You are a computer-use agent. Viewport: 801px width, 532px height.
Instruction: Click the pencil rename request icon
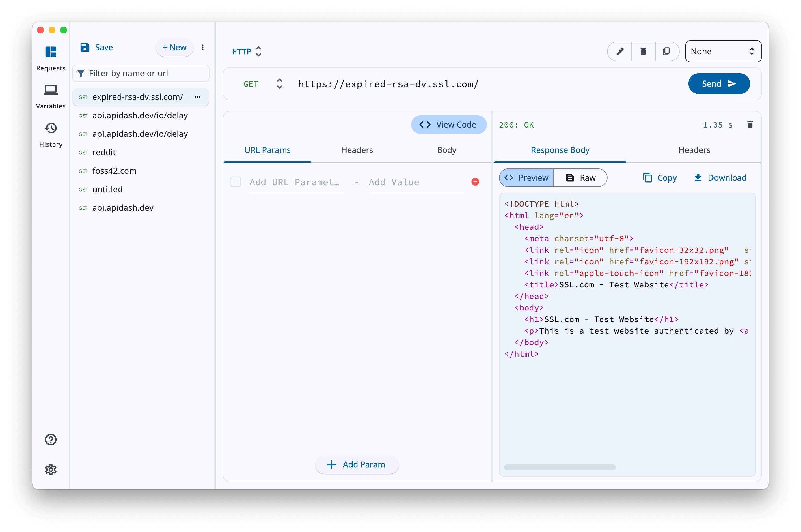coord(620,52)
